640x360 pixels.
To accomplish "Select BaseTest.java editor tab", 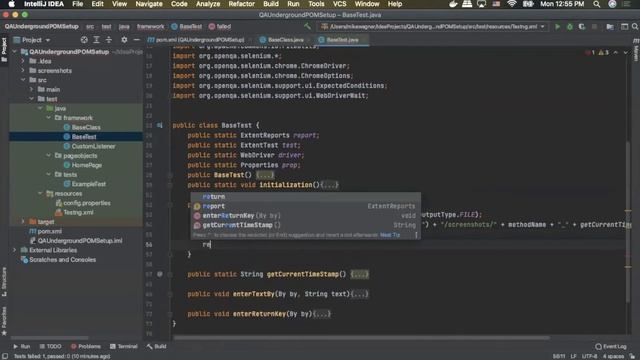I will point(343,40).
